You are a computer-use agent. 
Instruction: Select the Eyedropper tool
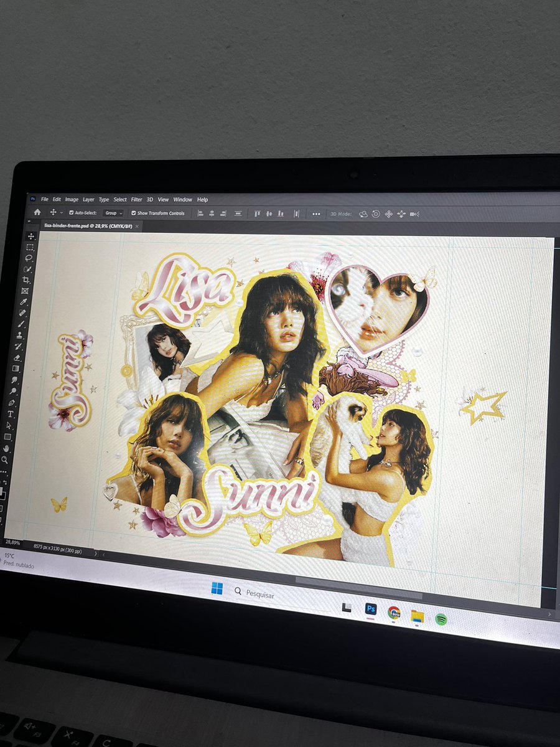point(24,303)
